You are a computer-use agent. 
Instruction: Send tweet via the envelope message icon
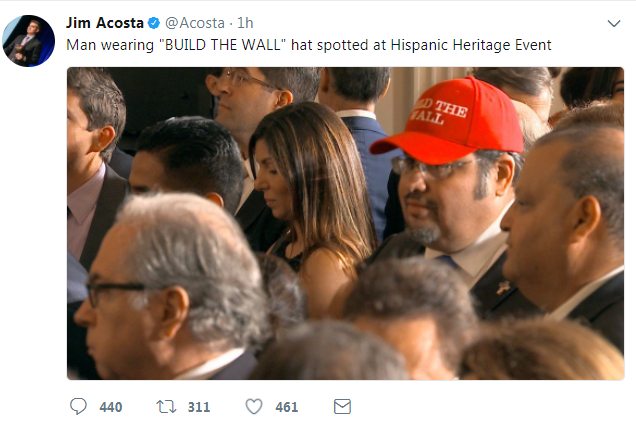(x=342, y=407)
